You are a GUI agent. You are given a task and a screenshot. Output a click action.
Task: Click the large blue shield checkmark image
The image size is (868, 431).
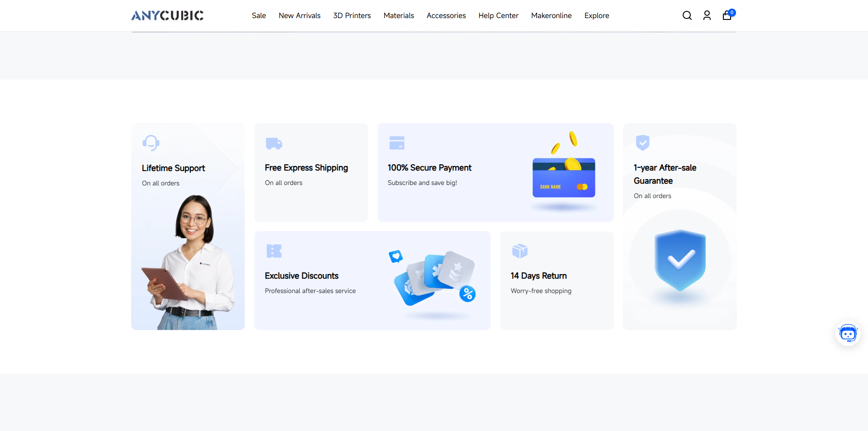pyautogui.click(x=680, y=260)
